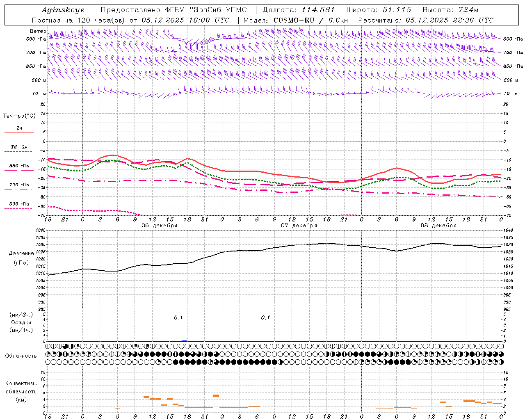Click the Td 2м dew point legend entry
525x420 pixels.
pyautogui.click(x=19, y=147)
